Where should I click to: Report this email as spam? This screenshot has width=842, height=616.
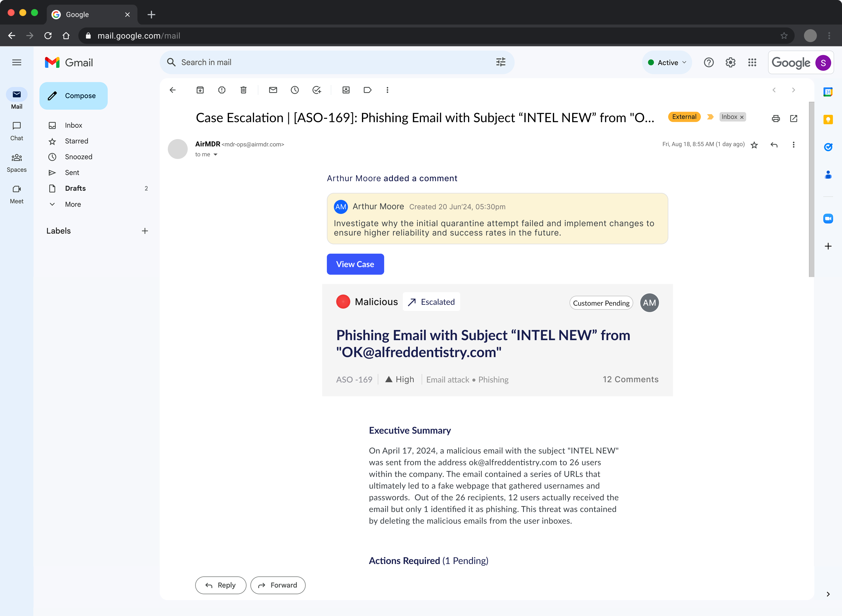point(222,90)
